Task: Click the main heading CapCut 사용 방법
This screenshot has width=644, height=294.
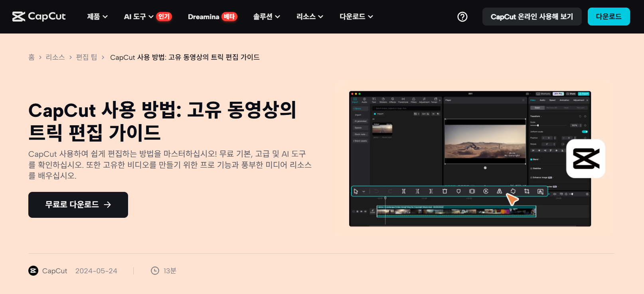Action: [x=162, y=121]
